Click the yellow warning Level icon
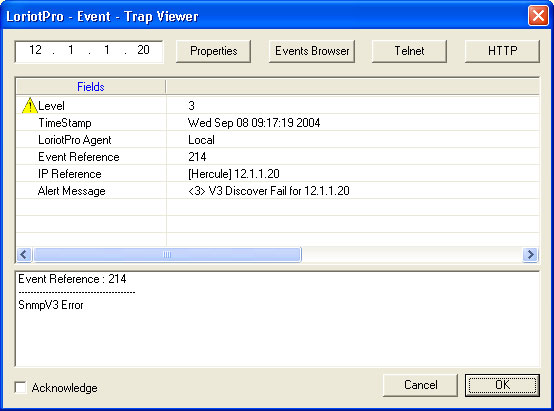 coord(30,105)
